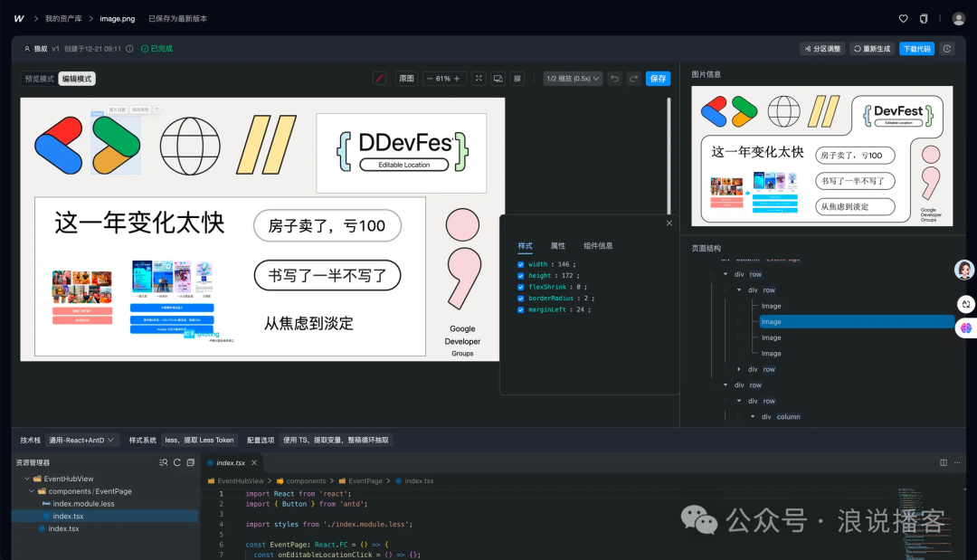Click the globe image on canvas
This screenshot has width=977, height=560.
190,147
